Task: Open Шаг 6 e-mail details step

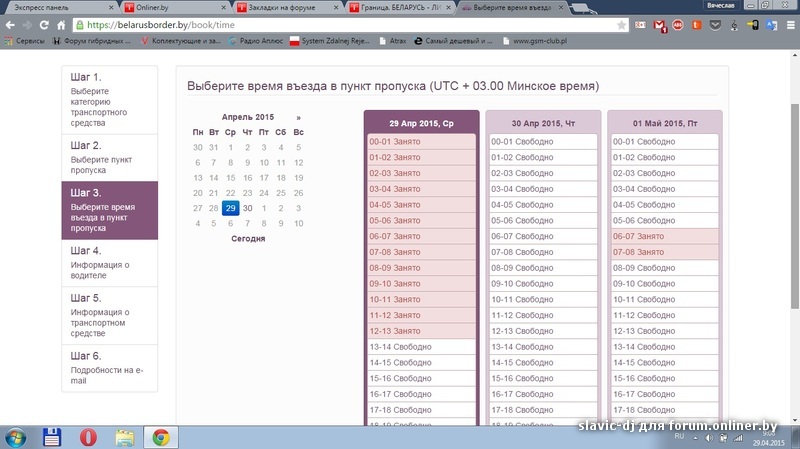Action: pos(110,368)
